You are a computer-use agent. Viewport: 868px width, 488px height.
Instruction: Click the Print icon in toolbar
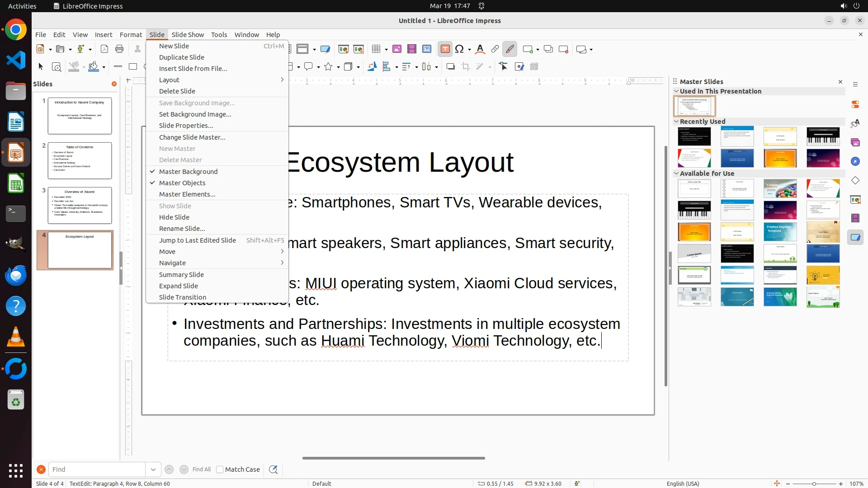coord(119,49)
